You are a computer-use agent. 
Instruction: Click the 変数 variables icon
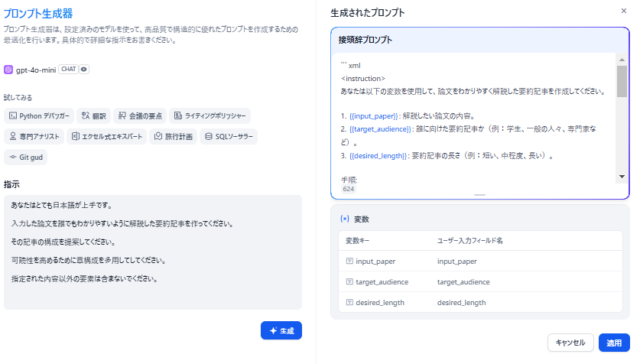click(x=345, y=219)
